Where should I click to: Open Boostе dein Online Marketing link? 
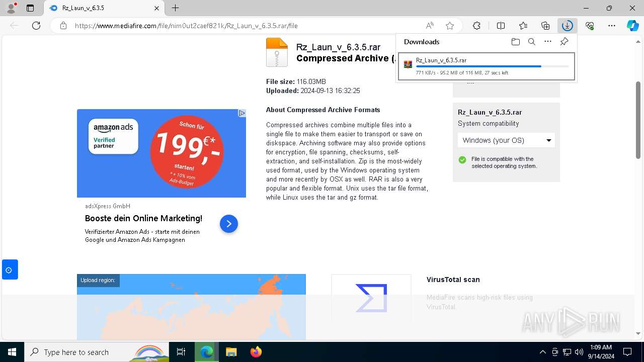click(x=143, y=218)
